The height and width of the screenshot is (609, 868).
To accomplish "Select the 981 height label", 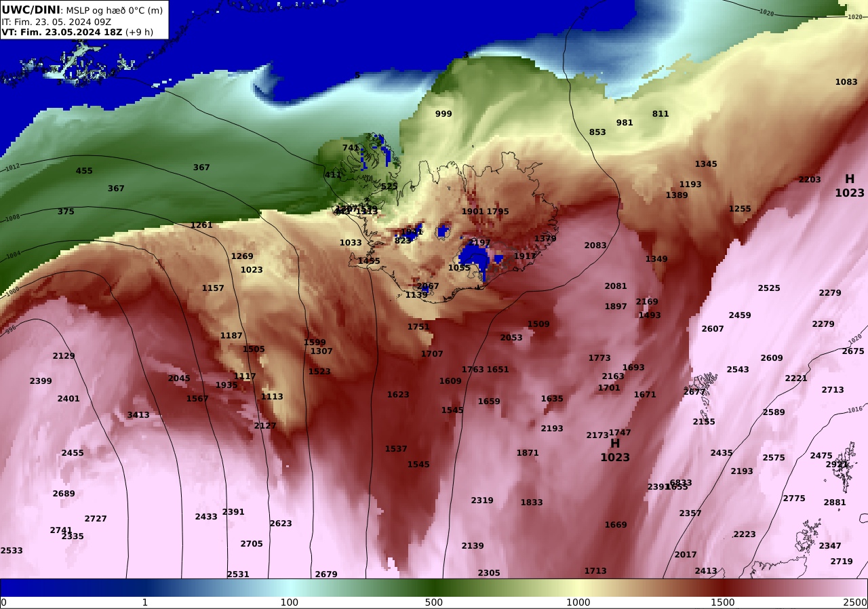I will click(625, 123).
